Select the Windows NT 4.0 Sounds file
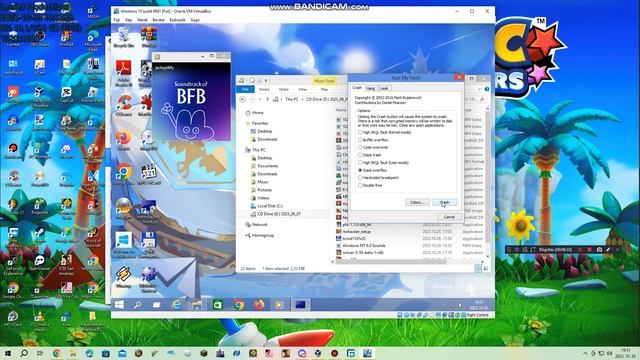The height and width of the screenshot is (360, 640). (361, 246)
